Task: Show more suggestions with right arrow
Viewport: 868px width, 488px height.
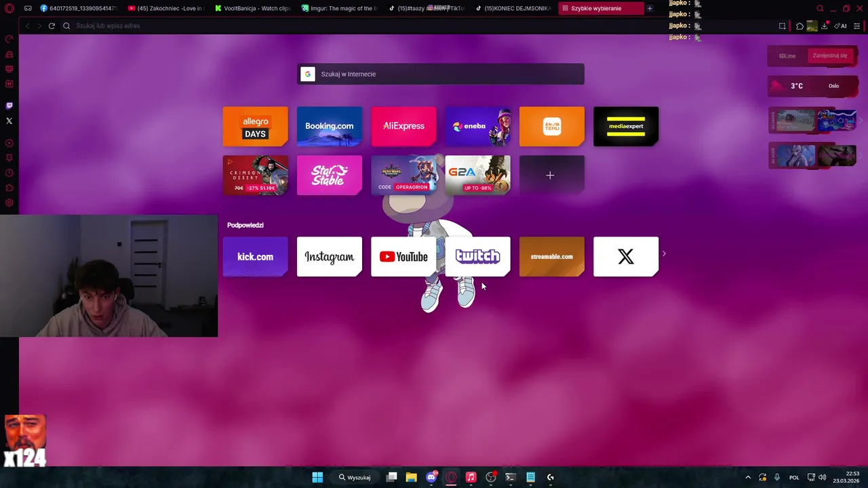Action: [x=664, y=254]
